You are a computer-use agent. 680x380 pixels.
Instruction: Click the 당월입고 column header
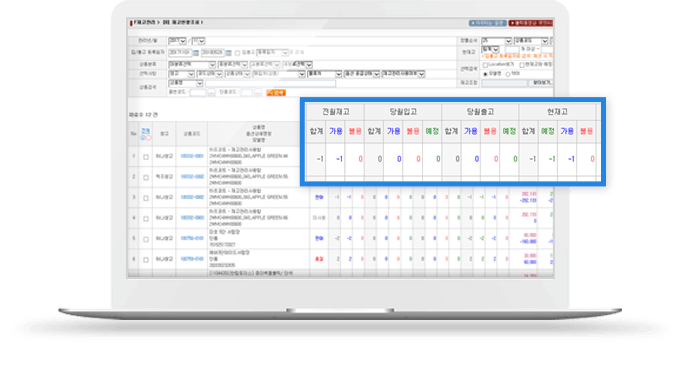click(x=403, y=112)
